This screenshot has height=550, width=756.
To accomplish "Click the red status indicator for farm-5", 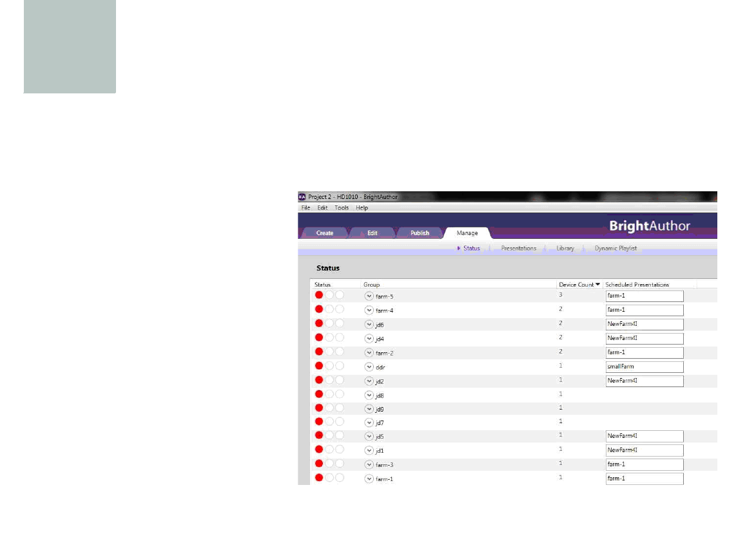I will (x=319, y=295).
